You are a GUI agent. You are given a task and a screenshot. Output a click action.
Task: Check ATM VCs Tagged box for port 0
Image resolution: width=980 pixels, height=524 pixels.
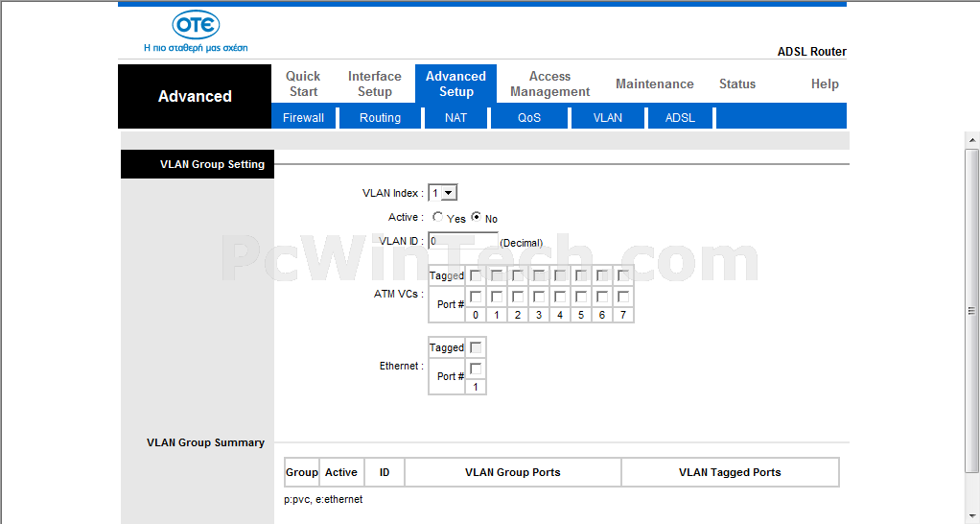[476, 275]
